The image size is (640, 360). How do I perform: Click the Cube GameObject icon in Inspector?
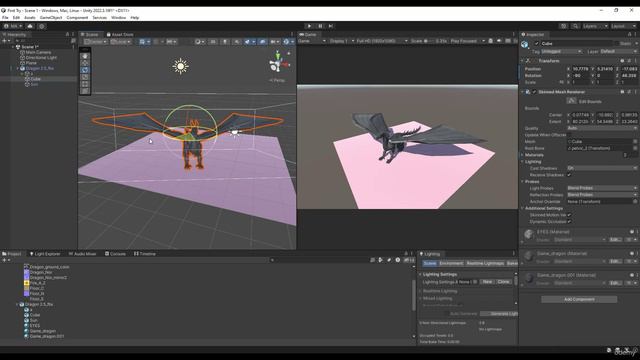(x=525, y=44)
